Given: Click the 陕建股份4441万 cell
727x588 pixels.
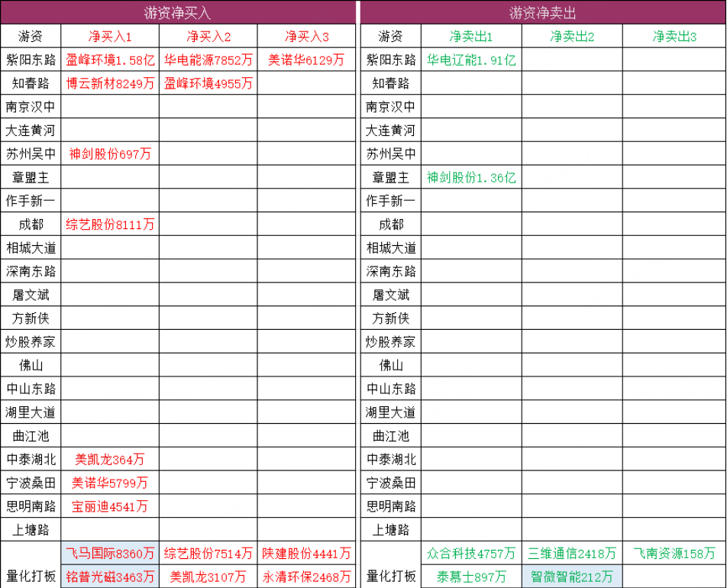Looking at the screenshot, I should click(x=306, y=553).
